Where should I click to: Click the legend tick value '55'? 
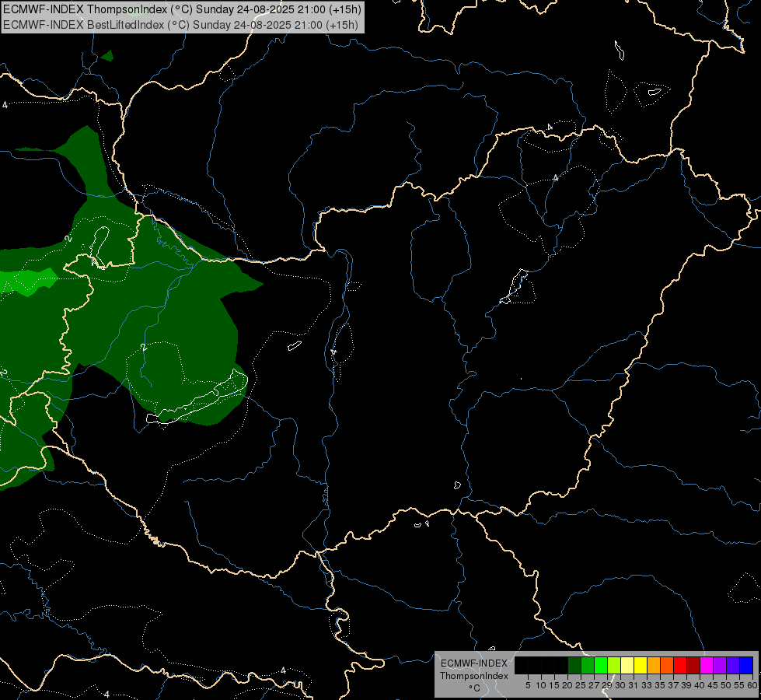point(740,685)
